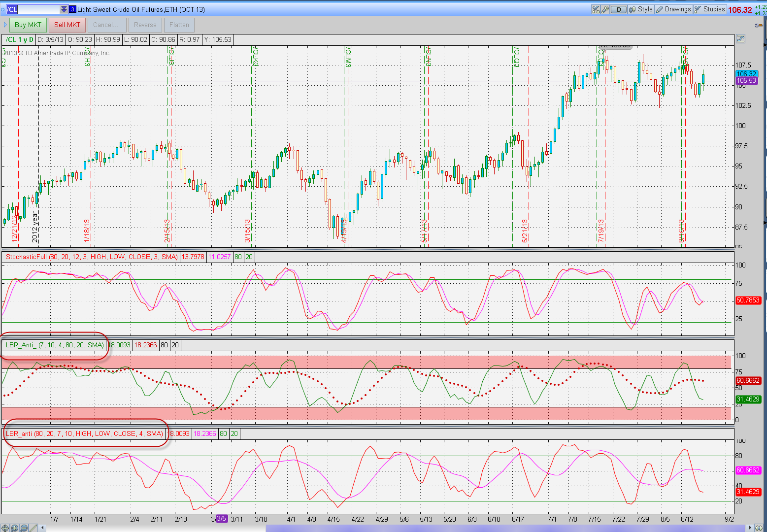This screenshot has height=532, width=767.
Task: Select the line drawing tool icon
Action: coord(33,528)
